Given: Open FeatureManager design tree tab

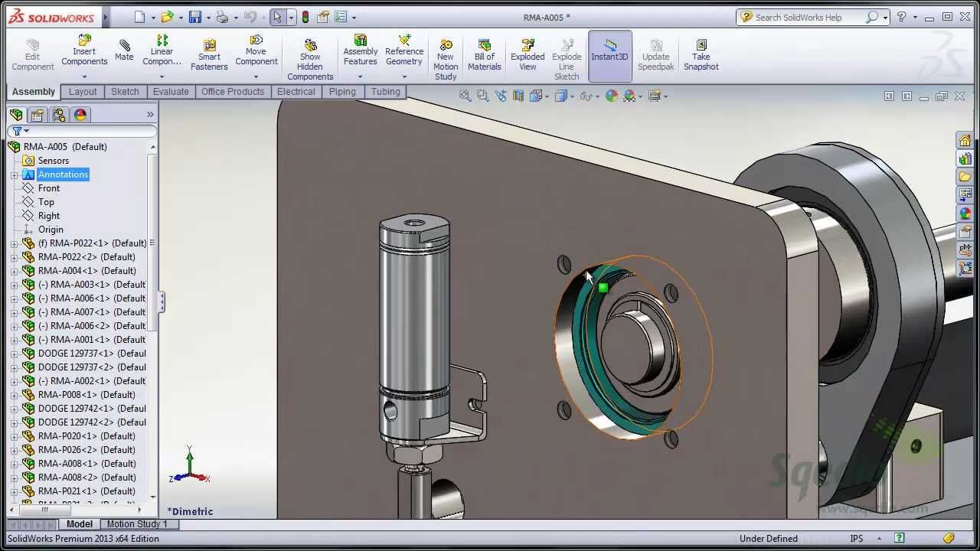Looking at the screenshot, I should (16, 115).
